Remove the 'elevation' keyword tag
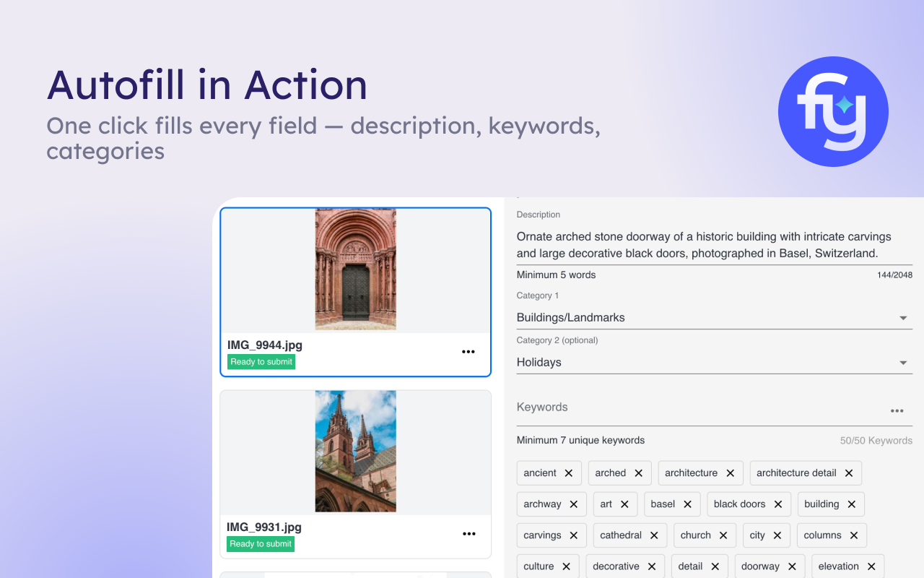The image size is (924, 578). point(871,566)
